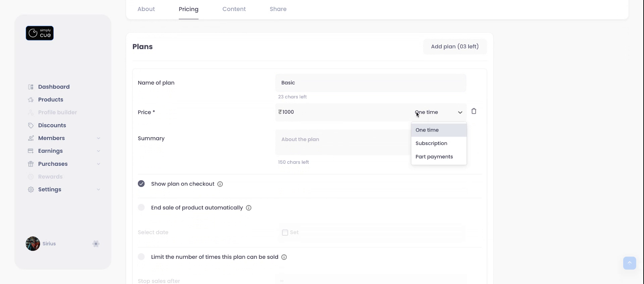Delete the plan using trash icon
Screen dimensions: 644x284
click(x=474, y=111)
